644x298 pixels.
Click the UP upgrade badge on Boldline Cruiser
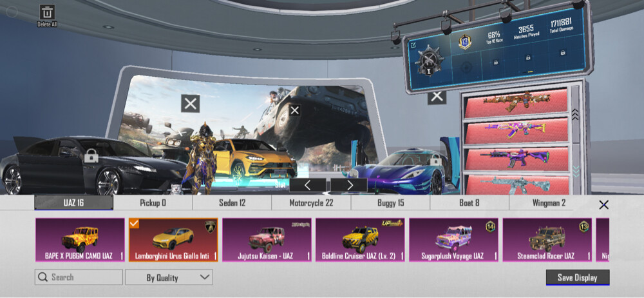[x=392, y=223]
